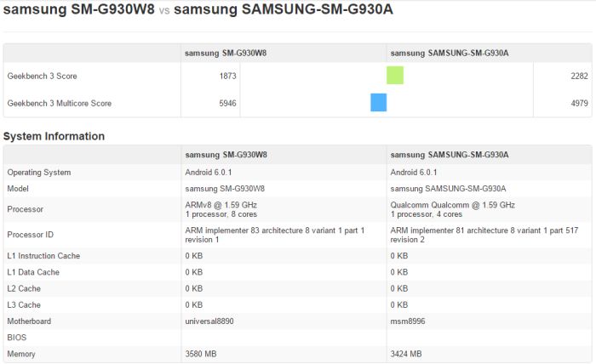Click the blue Multicore Score bar

(378, 103)
